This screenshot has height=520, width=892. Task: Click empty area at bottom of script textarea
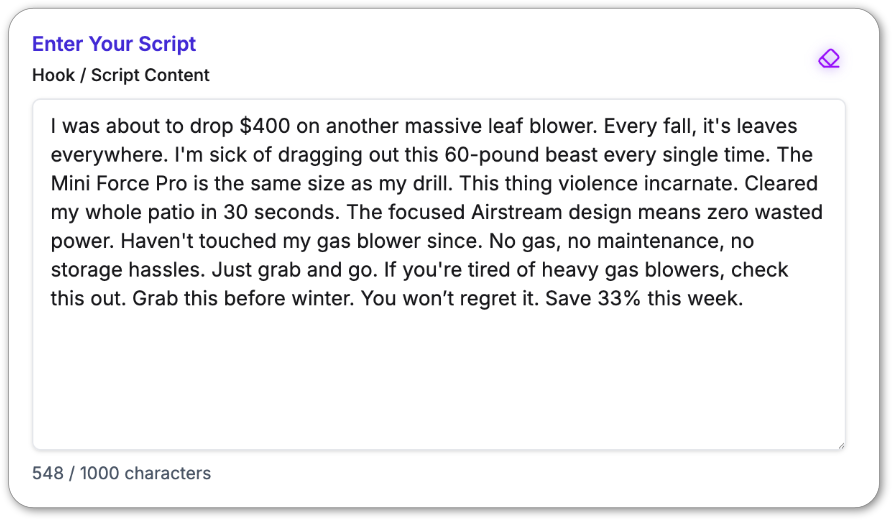(438, 390)
